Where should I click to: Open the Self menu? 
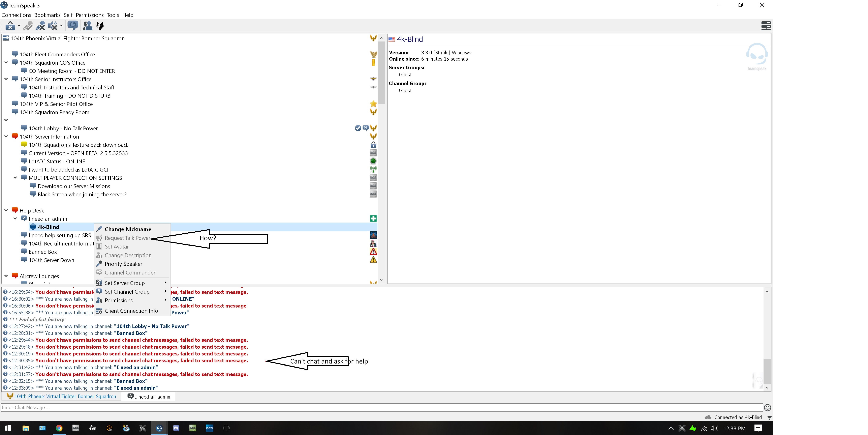(68, 15)
